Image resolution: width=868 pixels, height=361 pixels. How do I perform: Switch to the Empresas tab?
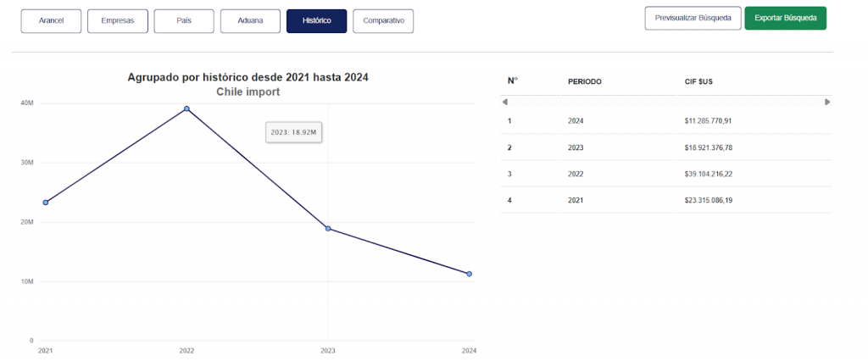pyautogui.click(x=117, y=21)
